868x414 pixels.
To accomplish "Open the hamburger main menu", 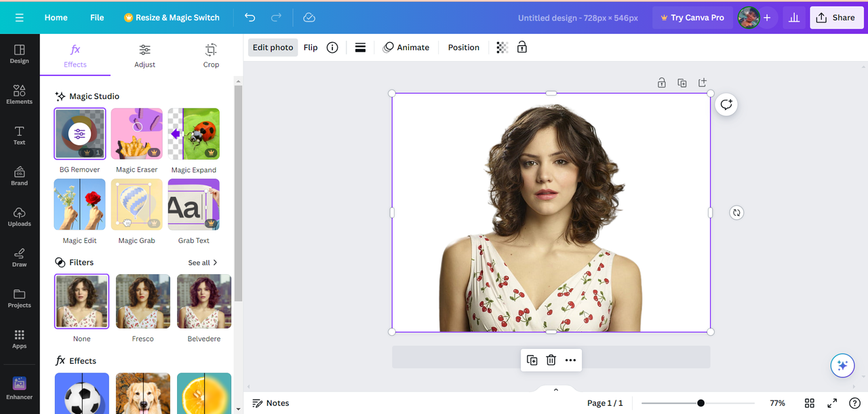I will [x=19, y=18].
